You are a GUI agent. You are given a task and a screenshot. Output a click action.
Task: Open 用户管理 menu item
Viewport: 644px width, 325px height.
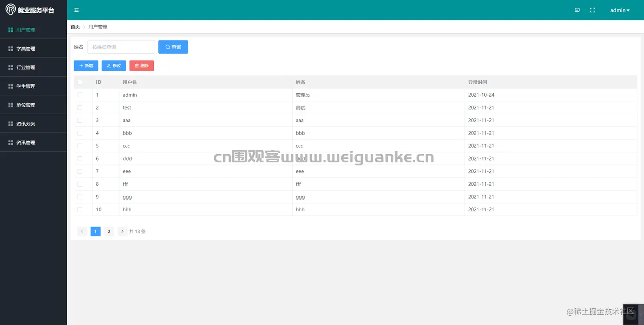pos(33,30)
